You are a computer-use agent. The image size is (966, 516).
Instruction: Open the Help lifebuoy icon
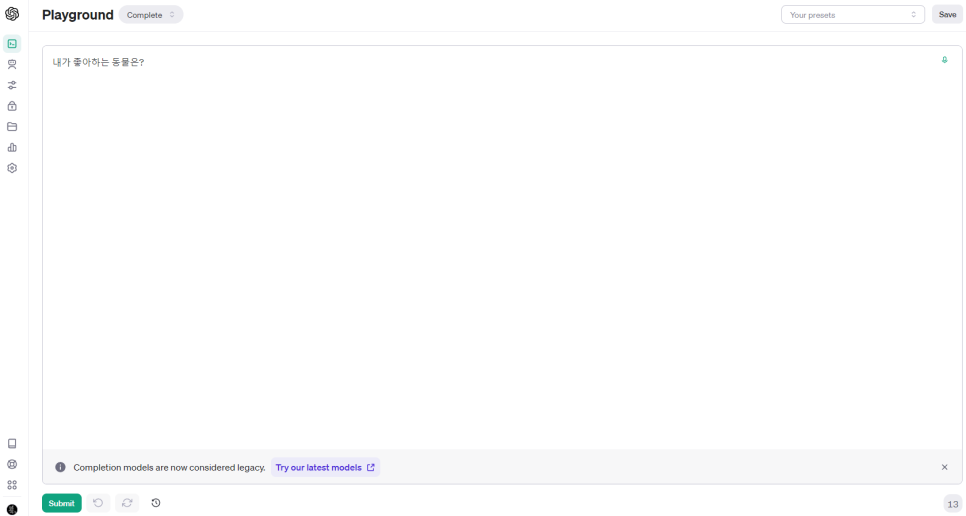pyautogui.click(x=12, y=464)
